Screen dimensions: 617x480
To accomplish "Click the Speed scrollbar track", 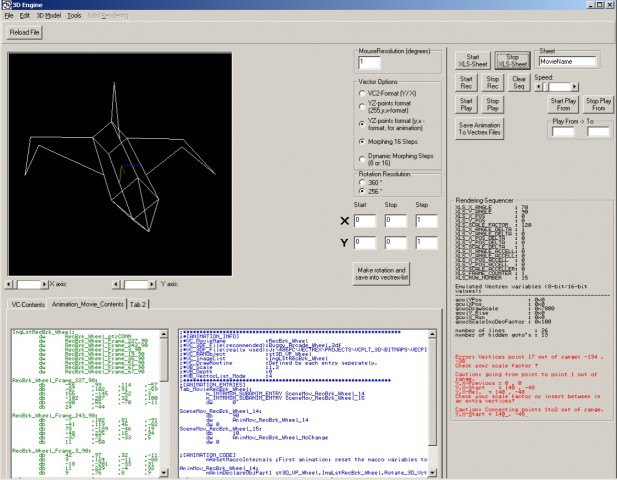I will (x=559, y=87).
